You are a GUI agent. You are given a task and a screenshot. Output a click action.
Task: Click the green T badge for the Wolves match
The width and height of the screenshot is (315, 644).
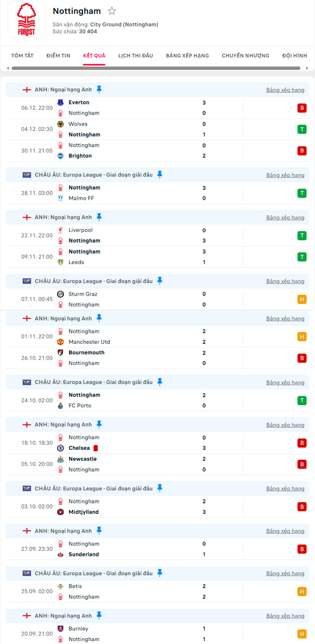[x=302, y=129]
